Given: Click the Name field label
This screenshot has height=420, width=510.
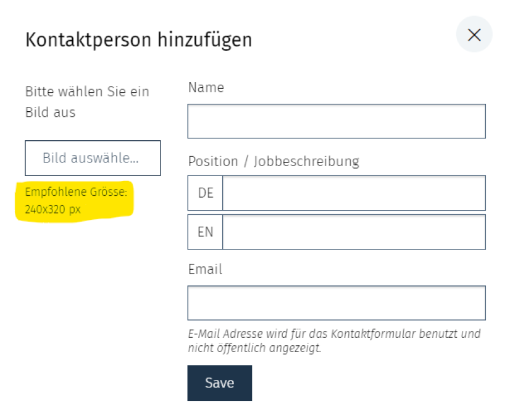Looking at the screenshot, I should tap(206, 88).
